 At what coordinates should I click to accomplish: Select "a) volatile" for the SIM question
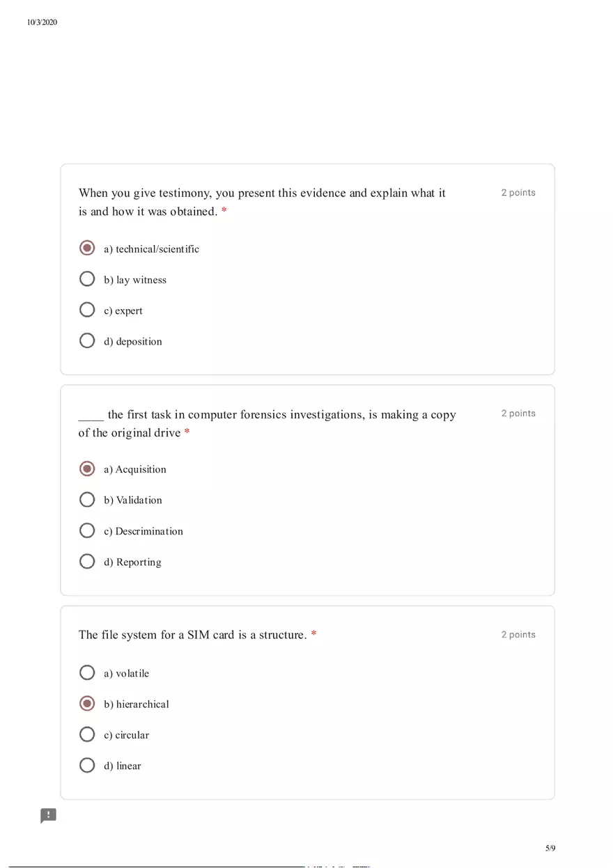[x=87, y=672]
